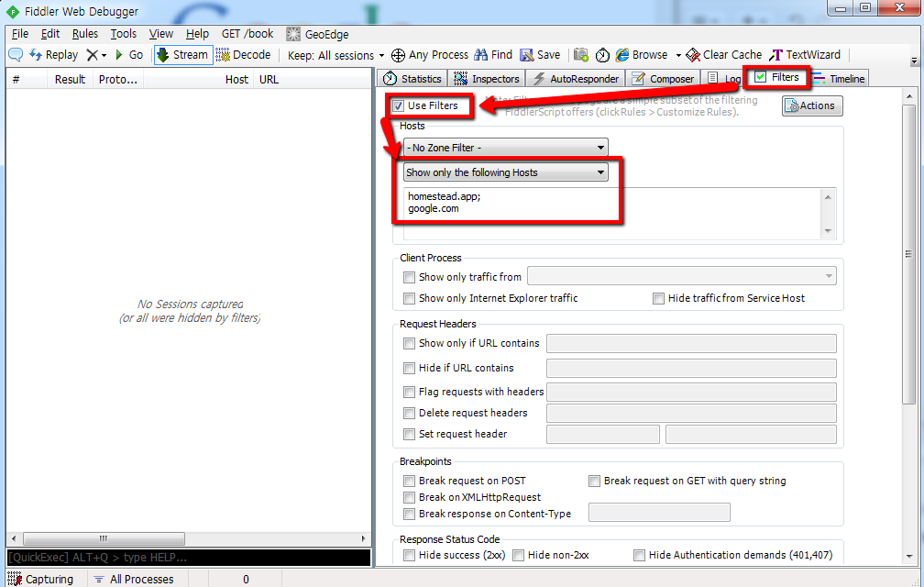Open the View menu
This screenshot has width=924, height=587.
(161, 34)
